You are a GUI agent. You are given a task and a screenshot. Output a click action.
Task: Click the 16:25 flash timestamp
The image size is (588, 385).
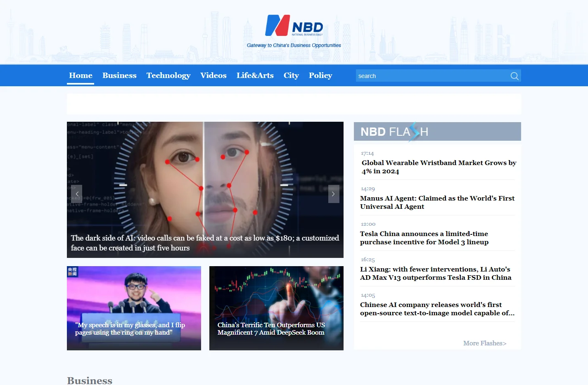pyautogui.click(x=368, y=260)
